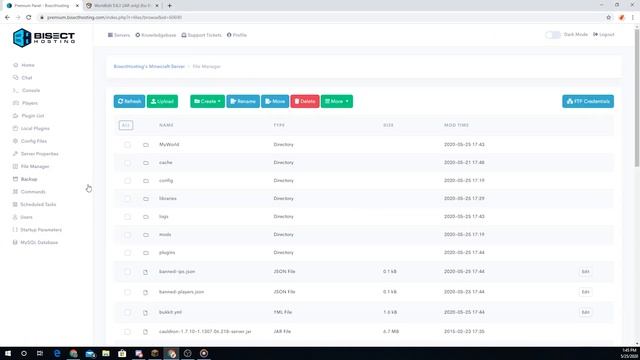
Task: Click the banned-players.json file icon
Action: click(145, 292)
